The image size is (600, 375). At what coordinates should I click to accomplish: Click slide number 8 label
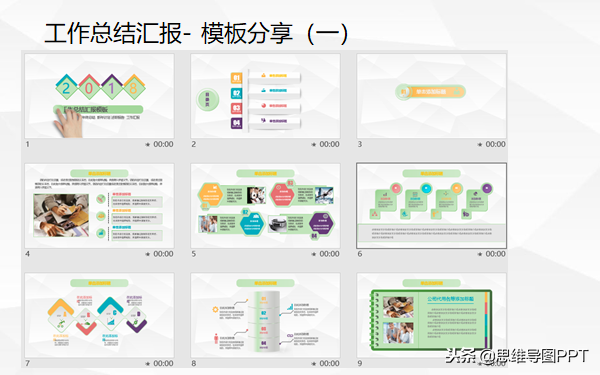click(194, 363)
